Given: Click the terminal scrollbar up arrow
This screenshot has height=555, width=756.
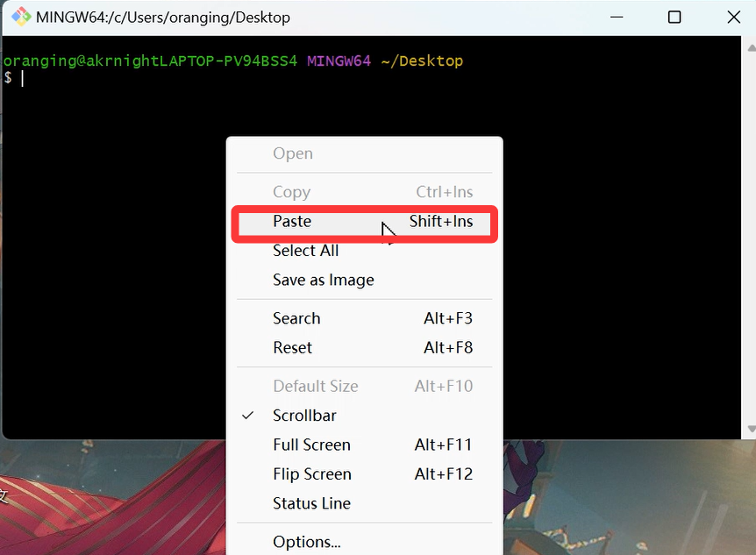Looking at the screenshot, I should pyautogui.click(x=751, y=47).
